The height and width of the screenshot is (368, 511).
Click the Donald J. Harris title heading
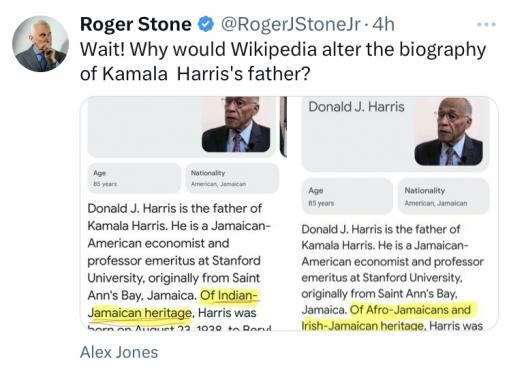[x=356, y=107]
